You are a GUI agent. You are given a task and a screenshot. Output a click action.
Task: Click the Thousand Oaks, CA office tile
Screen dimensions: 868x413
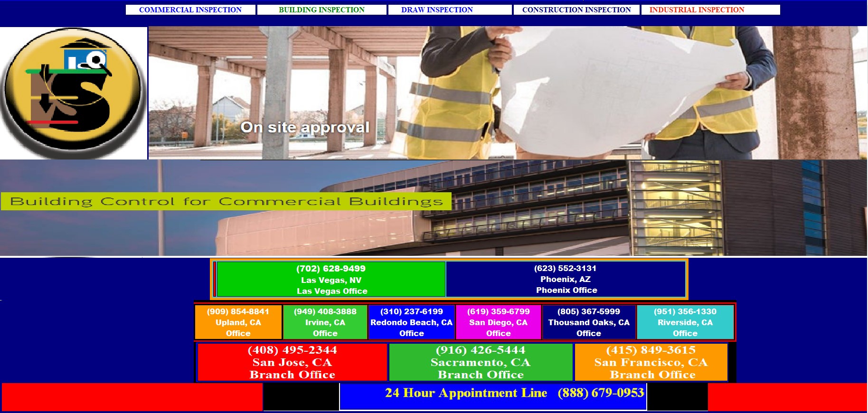[x=588, y=322]
